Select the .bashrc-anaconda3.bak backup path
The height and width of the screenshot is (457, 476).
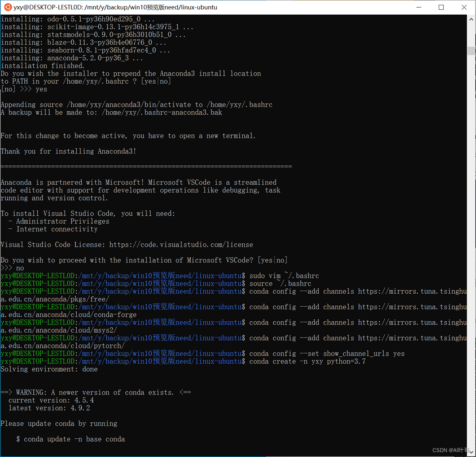coord(162,113)
